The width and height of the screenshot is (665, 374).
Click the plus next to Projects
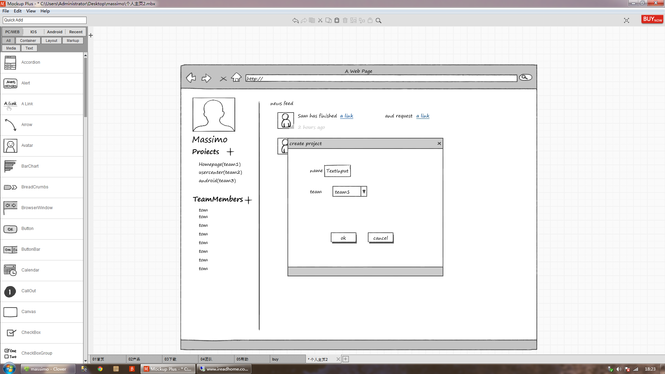point(230,152)
